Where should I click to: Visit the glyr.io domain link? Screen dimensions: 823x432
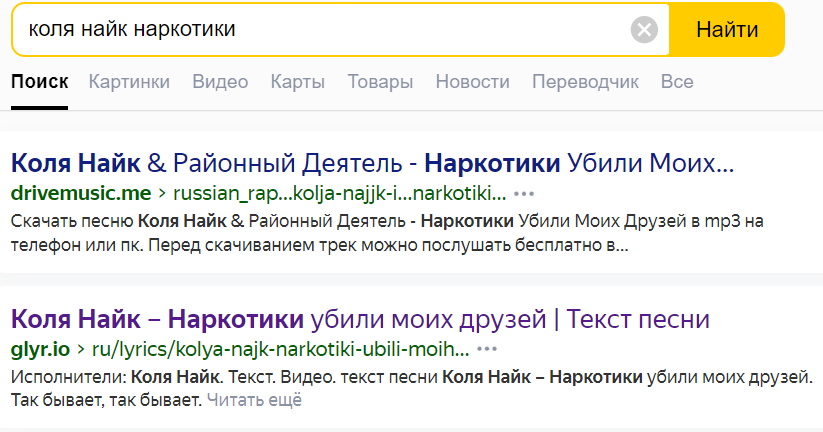[40, 349]
